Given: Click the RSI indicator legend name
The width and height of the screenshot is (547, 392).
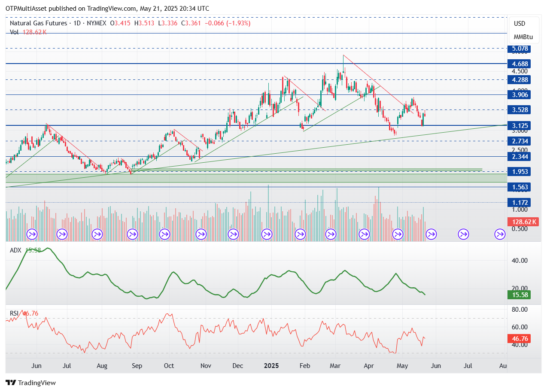Looking at the screenshot, I should point(15,313).
